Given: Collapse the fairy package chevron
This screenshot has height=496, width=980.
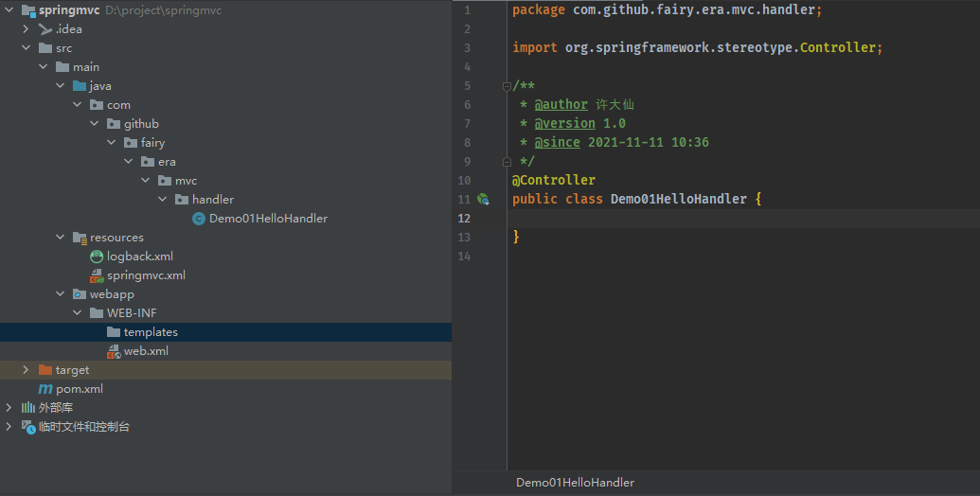Looking at the screenshot, I should coord(111,142).
